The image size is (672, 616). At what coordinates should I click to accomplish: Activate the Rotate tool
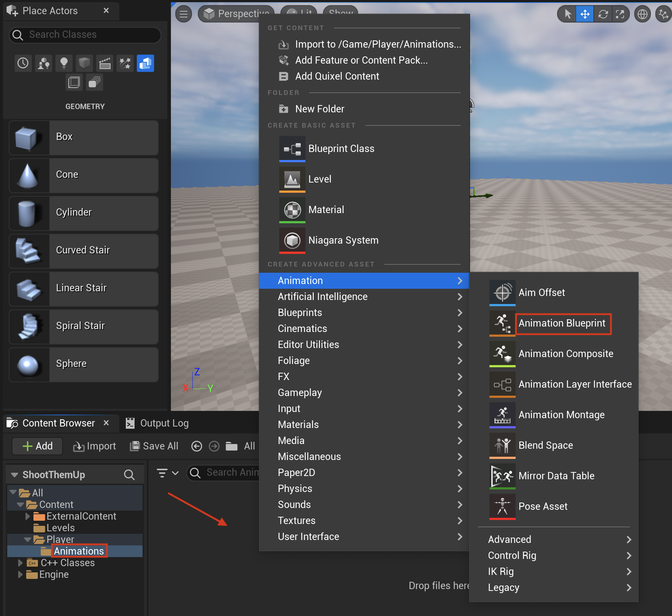tap(603, 14)
